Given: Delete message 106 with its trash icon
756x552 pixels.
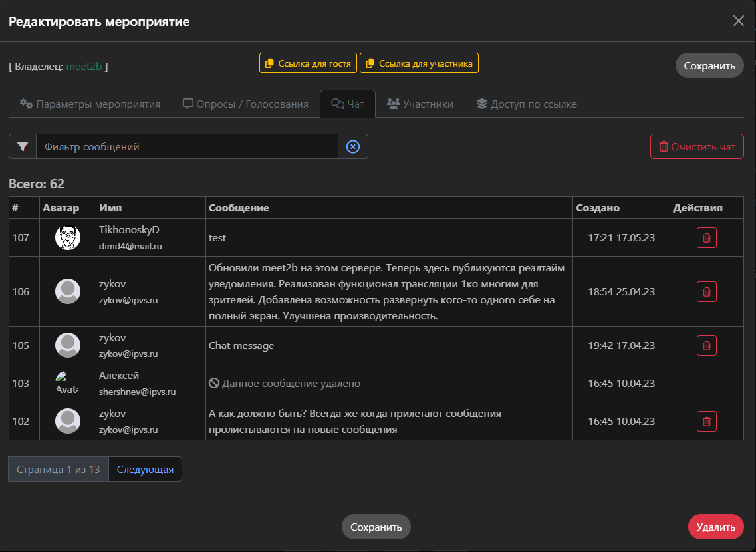Looking at the screenshot, I should (x=706, y=291).
